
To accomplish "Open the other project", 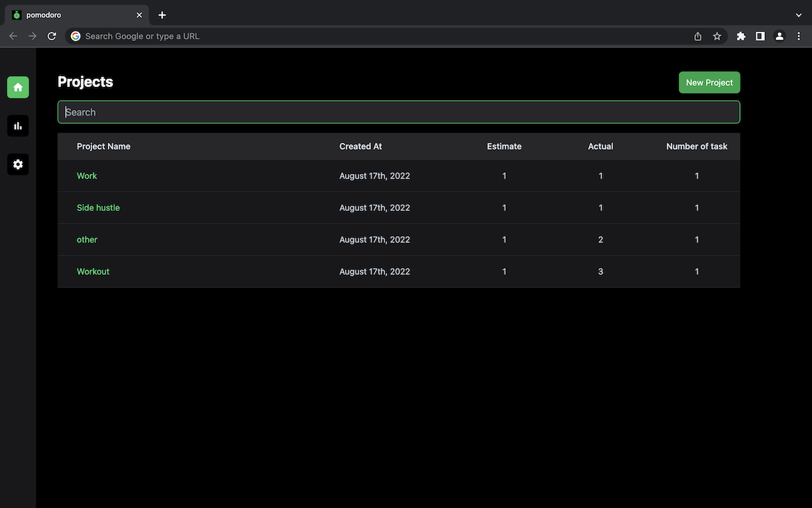I will (87, 239).
